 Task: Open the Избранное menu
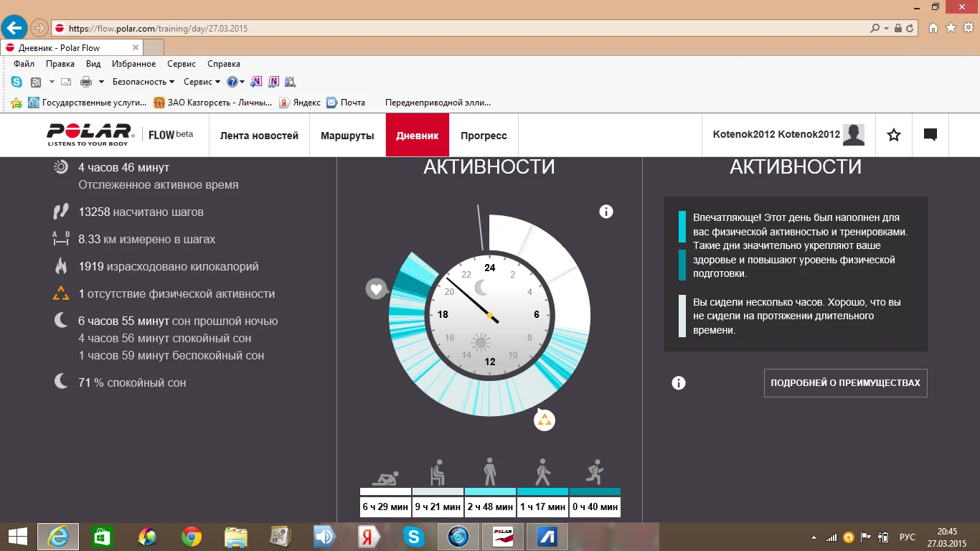coord(135,64)
